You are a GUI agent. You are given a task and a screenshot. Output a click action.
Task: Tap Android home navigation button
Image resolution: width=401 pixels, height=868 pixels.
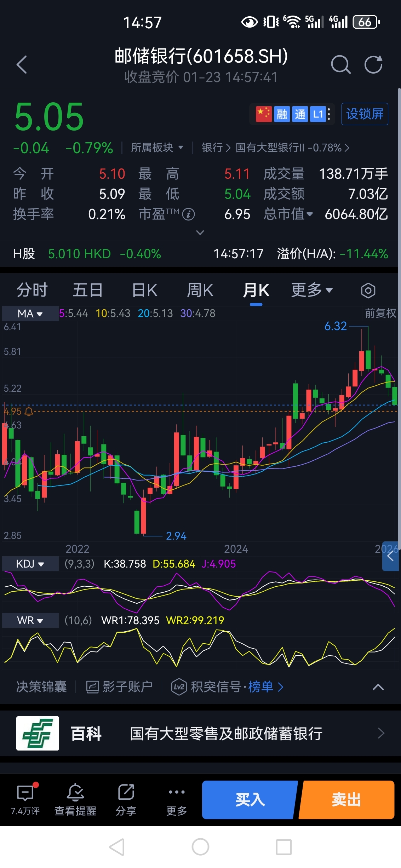(x=200, y=847)
